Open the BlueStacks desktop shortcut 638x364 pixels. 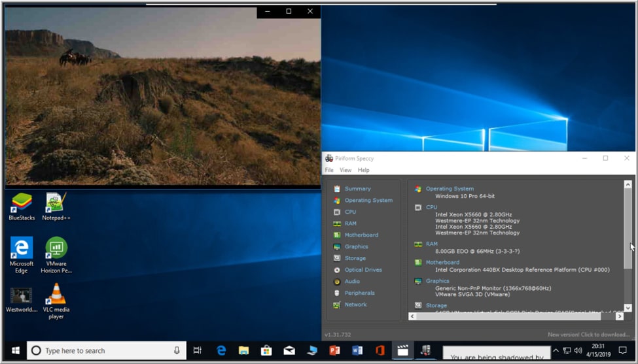click(22, 207)
